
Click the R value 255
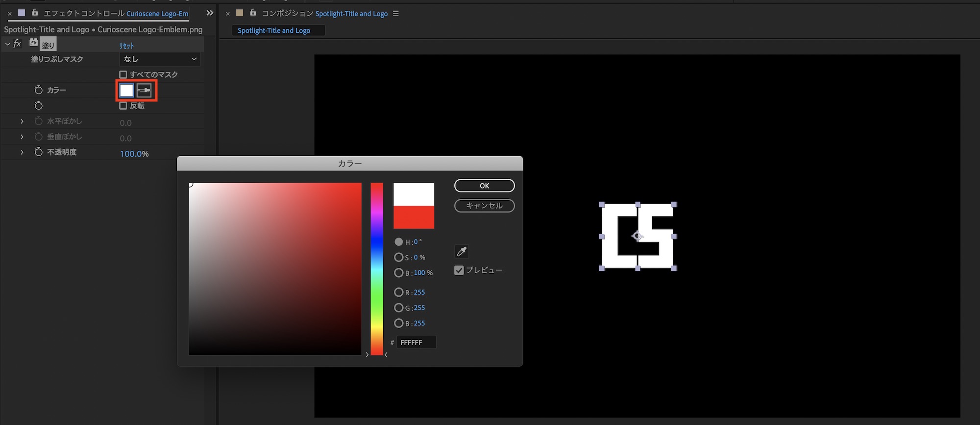(419, 292)
